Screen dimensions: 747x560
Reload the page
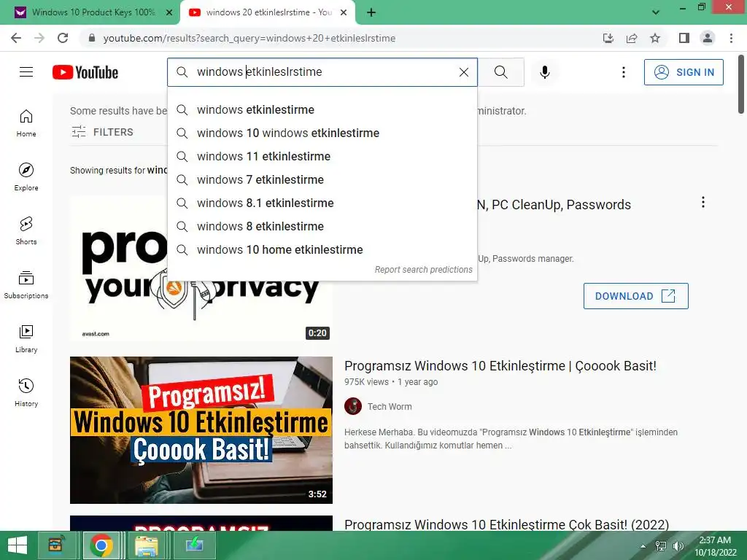pos(63,38)
